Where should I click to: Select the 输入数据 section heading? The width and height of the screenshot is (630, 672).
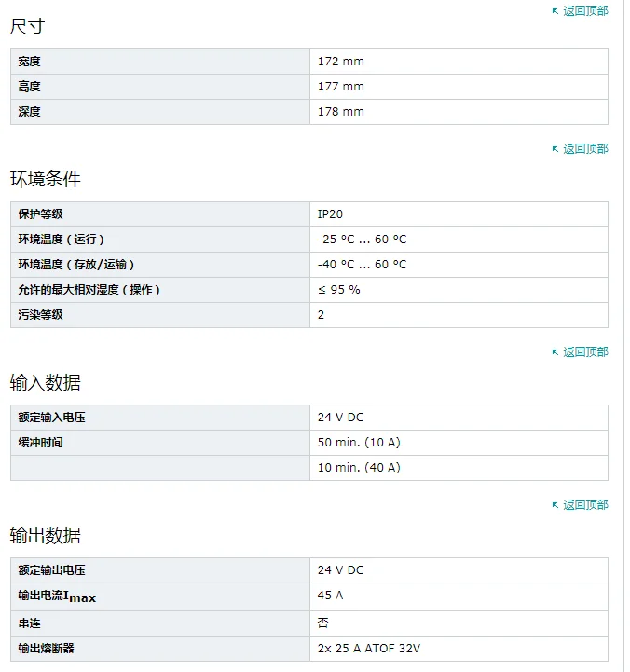coord(46,382)
